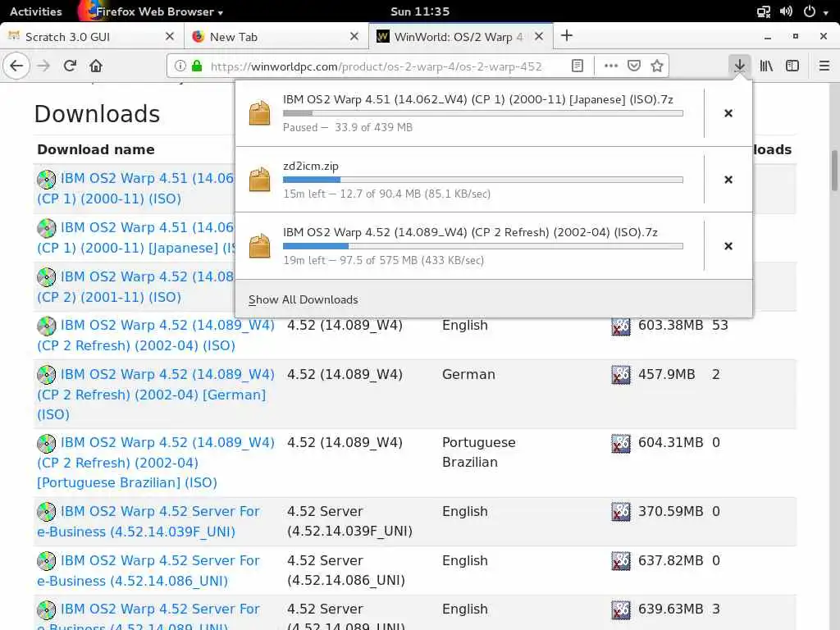Image resolution: width=840 pixels, height=630 pixels.
Task: Click the paused Japanese ISO progress bar
Action: click(x=482, y=113)
